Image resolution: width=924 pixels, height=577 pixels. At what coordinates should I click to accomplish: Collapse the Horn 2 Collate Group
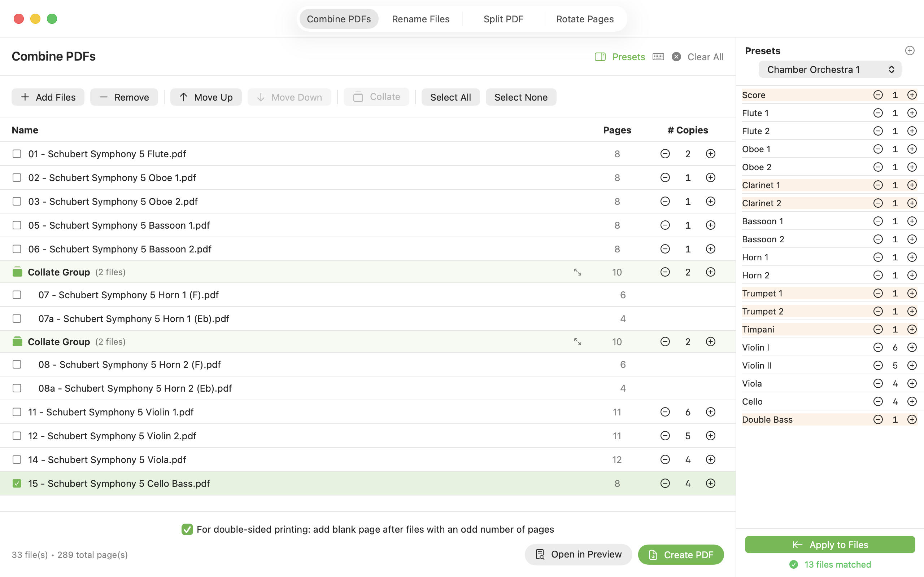coord(577,342)
